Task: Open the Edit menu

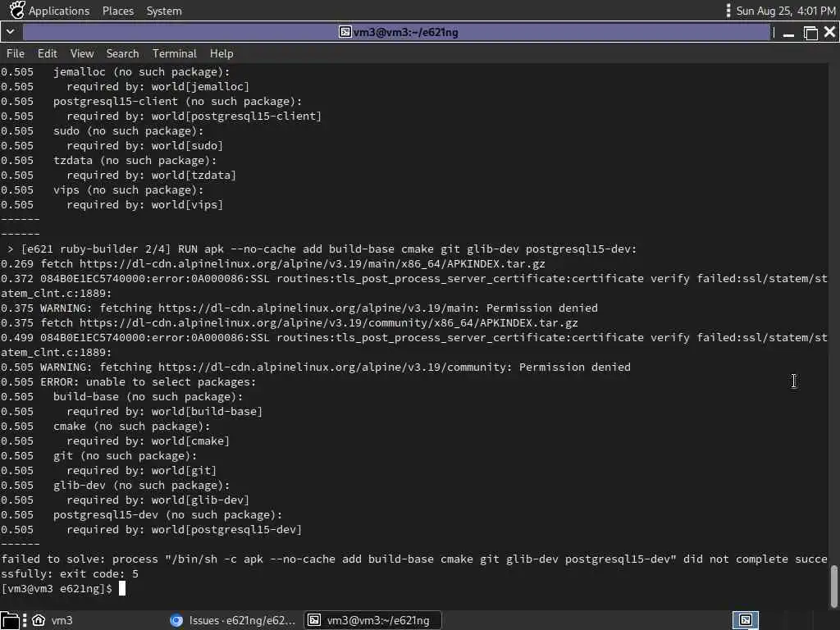Action: (x=47, y=53)
